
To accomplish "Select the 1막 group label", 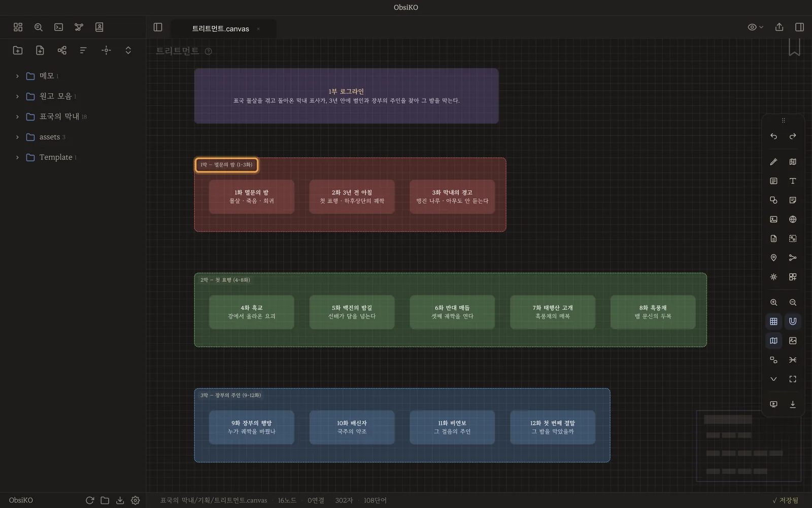I will point(226,165).
